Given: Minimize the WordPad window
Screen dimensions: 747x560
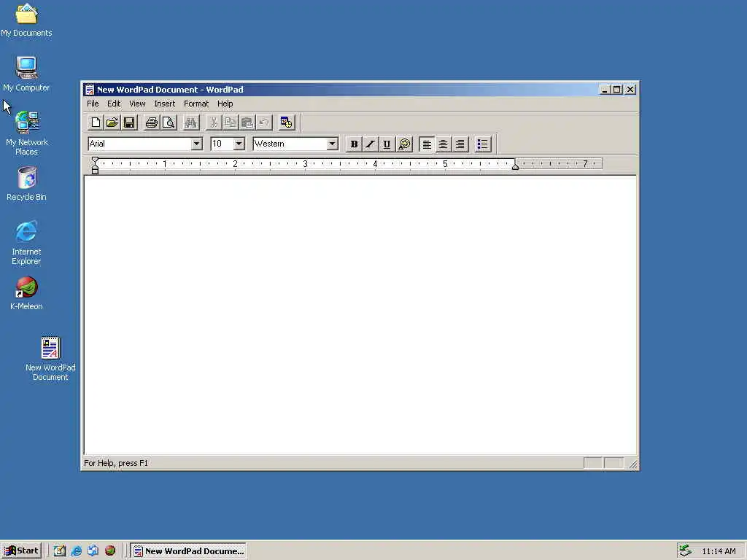Looking at the screenshot, I should point(605,90).
